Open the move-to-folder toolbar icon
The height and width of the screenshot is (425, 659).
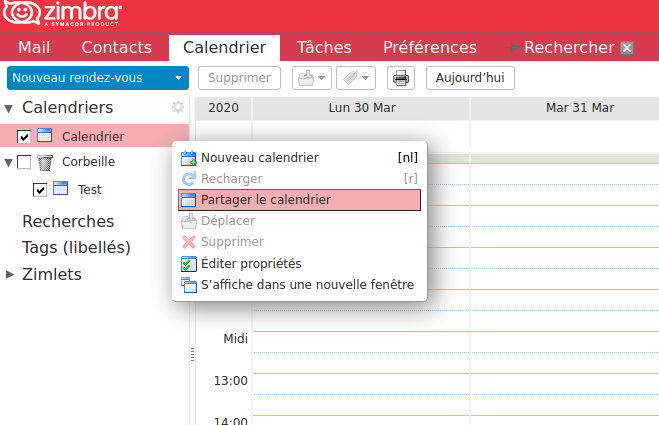pyautogui.click(x=311, y=78)
